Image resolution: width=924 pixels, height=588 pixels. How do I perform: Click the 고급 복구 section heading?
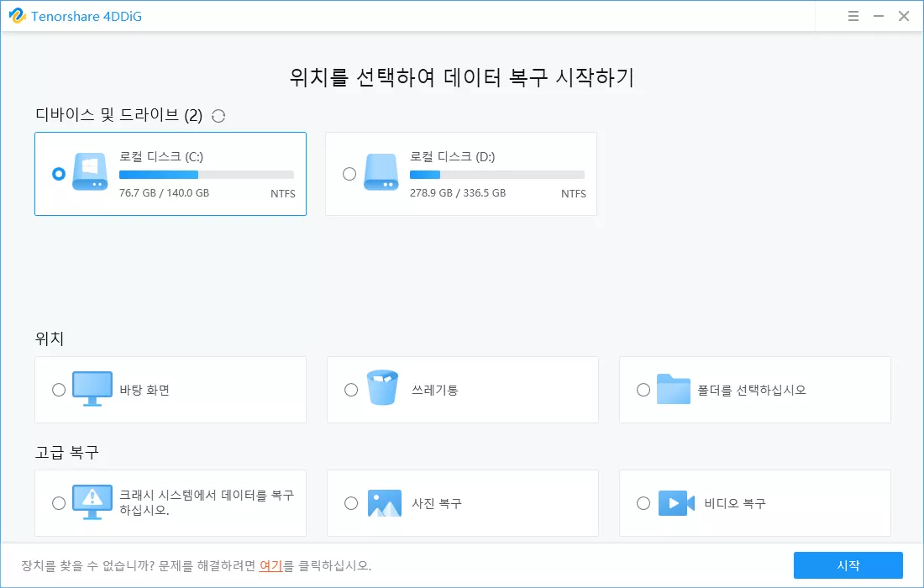[67, 453]
